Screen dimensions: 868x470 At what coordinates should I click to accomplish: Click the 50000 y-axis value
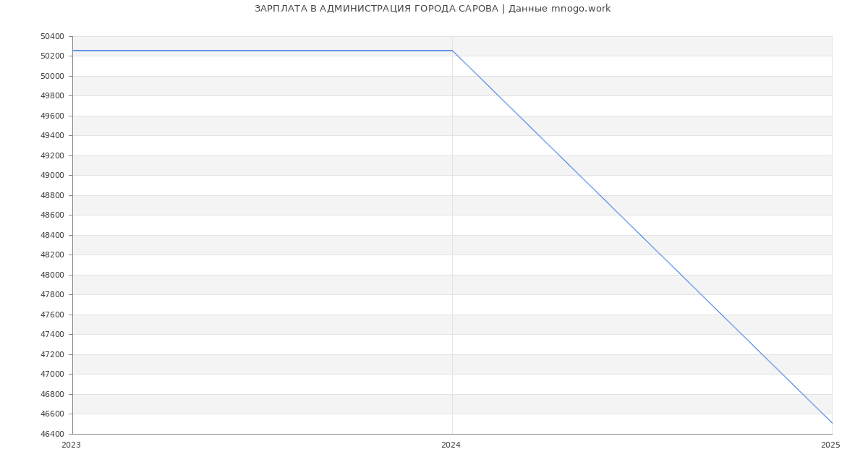(x=52, y=76)
